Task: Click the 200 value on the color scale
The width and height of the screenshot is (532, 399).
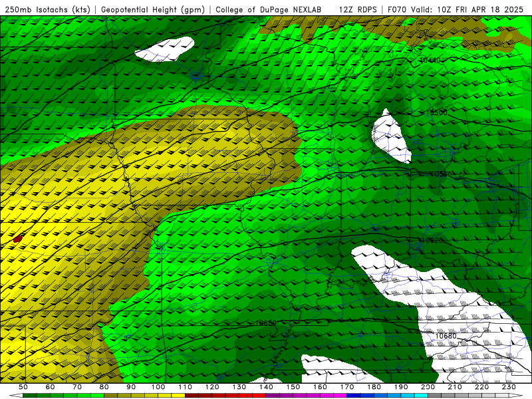Action: tap(428, 387)
